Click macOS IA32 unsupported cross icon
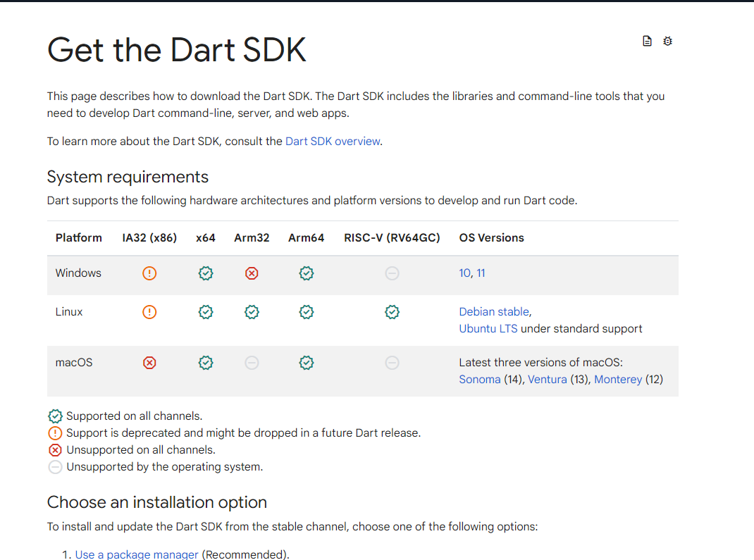This screenshot has width=754, height=560. click(x=149, y=363)
